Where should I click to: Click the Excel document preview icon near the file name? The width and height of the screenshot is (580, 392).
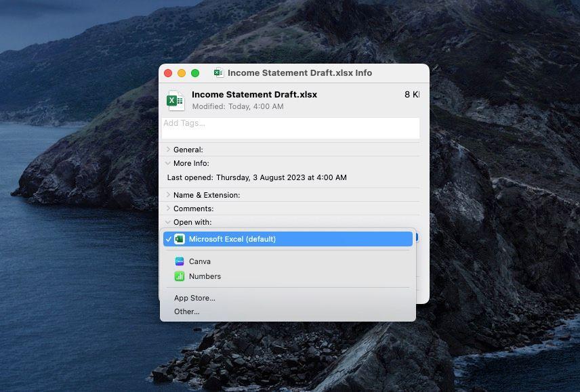pyautogui.click(x=175, y=100)
